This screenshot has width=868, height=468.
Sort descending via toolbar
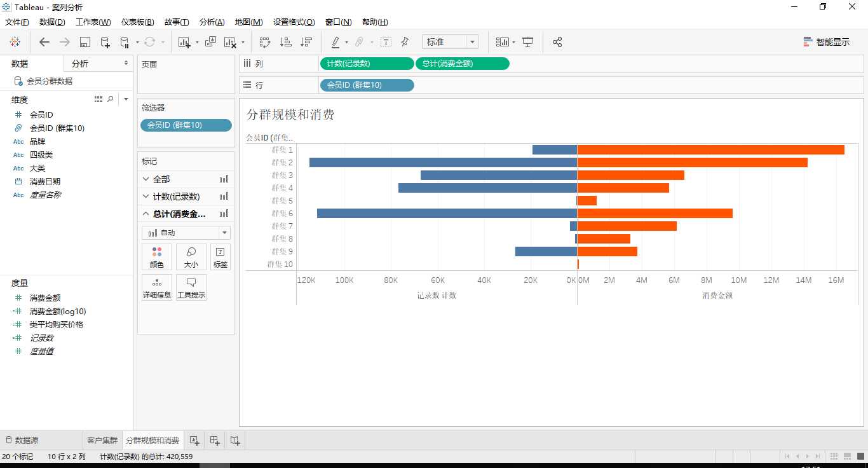coord(306,42)
